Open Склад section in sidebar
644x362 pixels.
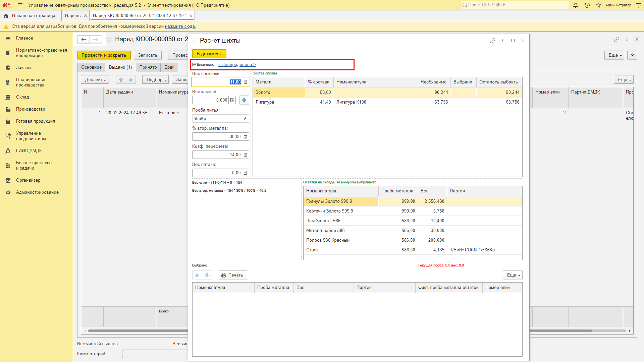point(22,97)
